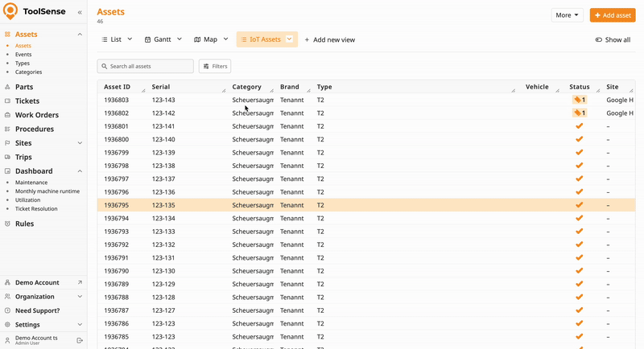This screenshot has width=644, height=349.
Task: Click the Settings gear icon
Action: pos(7,324)
